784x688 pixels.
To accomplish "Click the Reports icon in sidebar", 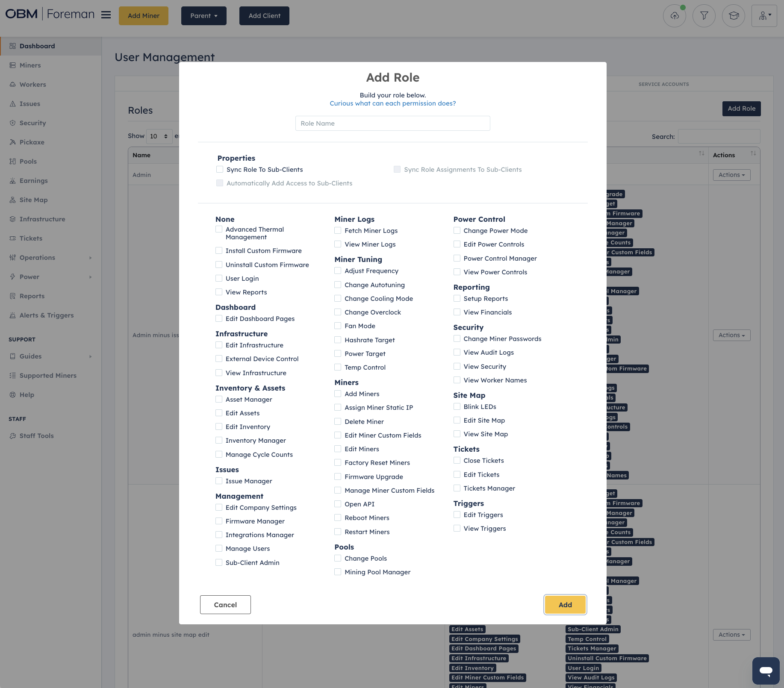I will click(12, 296).
